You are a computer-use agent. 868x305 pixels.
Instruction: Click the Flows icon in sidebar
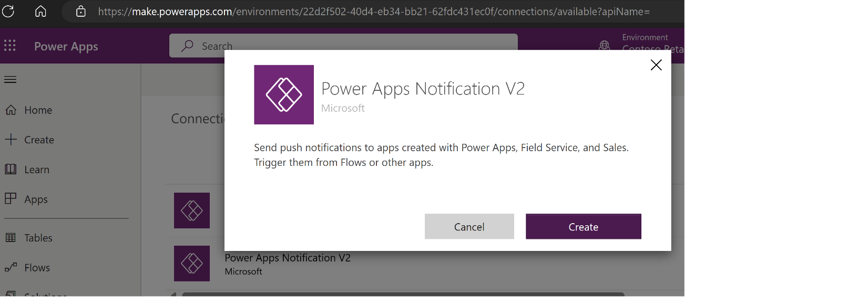point(11,267)
